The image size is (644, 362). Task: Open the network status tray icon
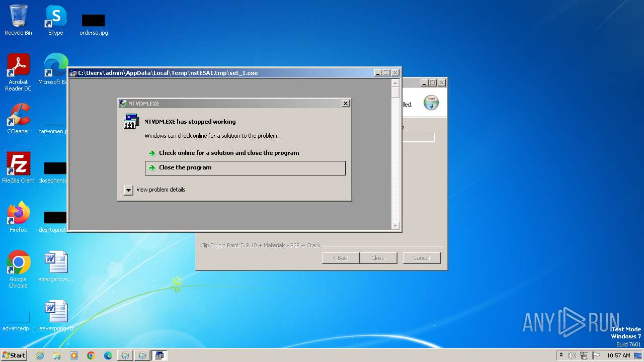coord(584,355)
